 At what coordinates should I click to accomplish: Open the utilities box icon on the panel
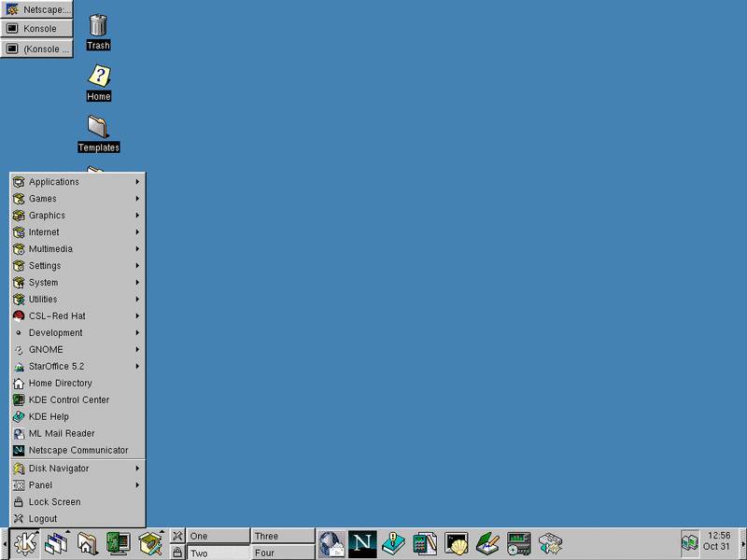[150, 543]
